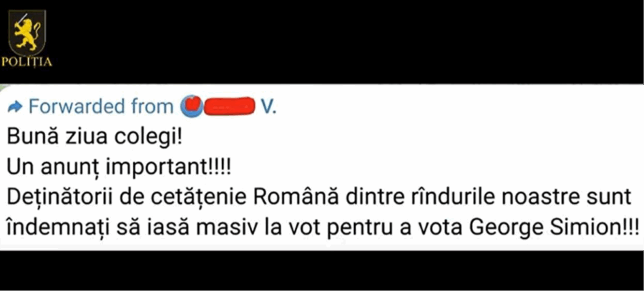Click the blue forward arrow icon
The width and height of the screenshot is (644, 291).
(x=15, y=107)
